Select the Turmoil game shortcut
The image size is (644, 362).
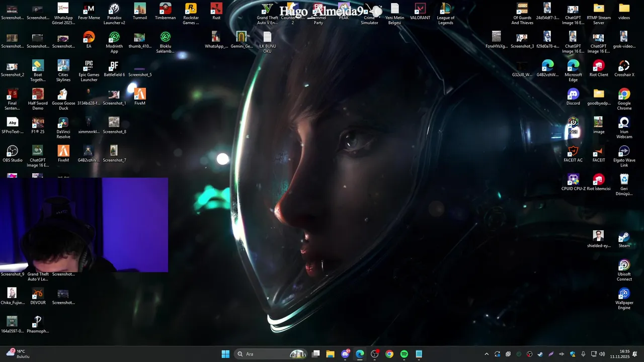pos(140,13)
